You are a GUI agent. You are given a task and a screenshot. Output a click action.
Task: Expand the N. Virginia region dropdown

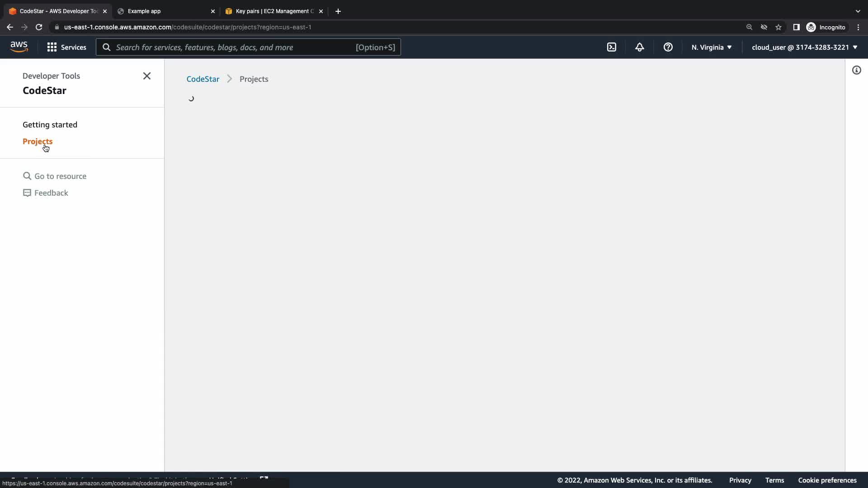[711, 47]
